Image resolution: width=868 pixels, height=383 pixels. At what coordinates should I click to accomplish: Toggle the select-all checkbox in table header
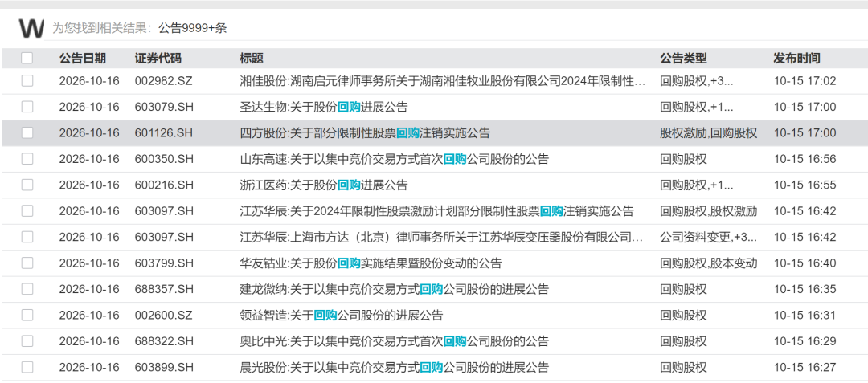pyautogui.click(x=27, y=58)
